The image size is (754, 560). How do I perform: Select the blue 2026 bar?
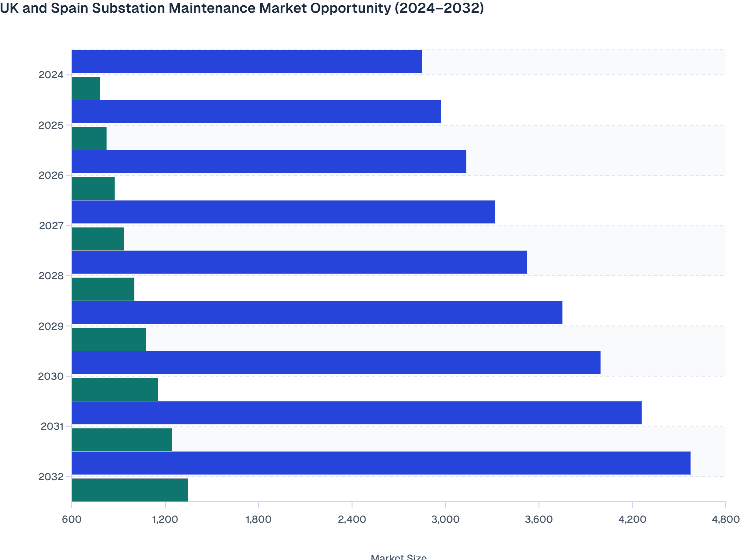(265, 162)
